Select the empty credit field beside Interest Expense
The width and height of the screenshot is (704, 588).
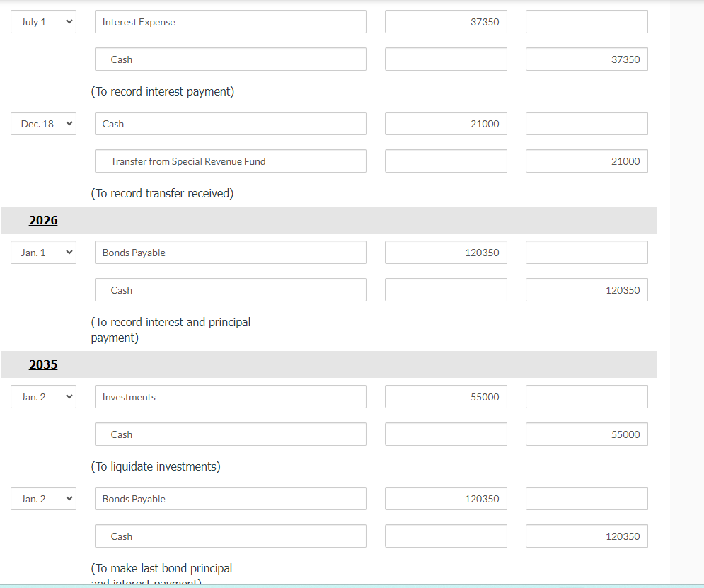[x=586, y=21]
